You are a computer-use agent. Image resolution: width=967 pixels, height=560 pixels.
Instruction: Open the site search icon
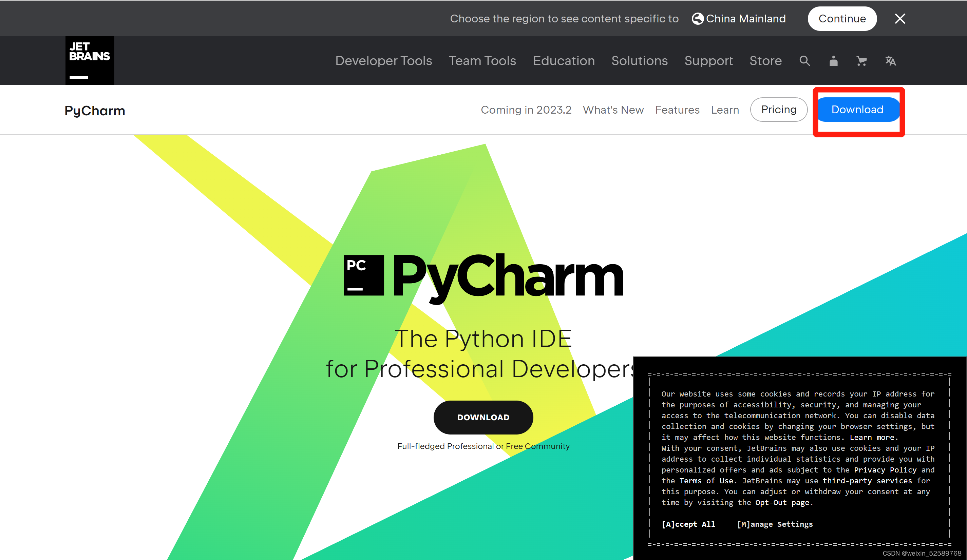click(805, 61)
